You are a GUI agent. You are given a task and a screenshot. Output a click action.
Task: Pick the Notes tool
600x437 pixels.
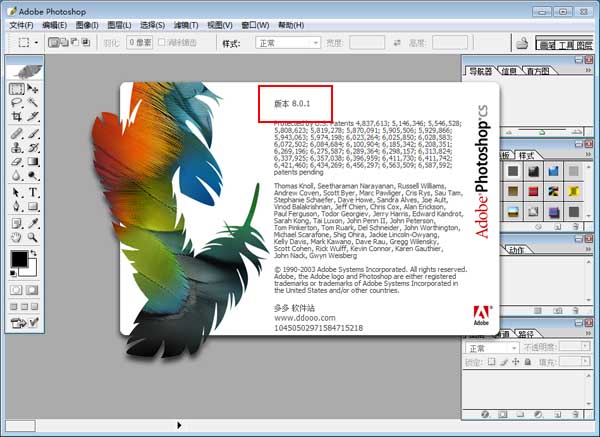(x=16, y=223)
